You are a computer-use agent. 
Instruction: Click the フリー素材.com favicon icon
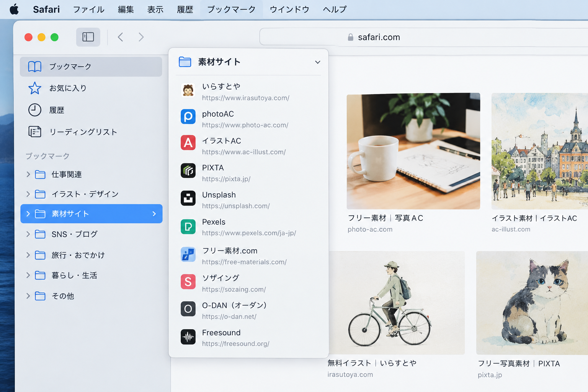(188, 255)
